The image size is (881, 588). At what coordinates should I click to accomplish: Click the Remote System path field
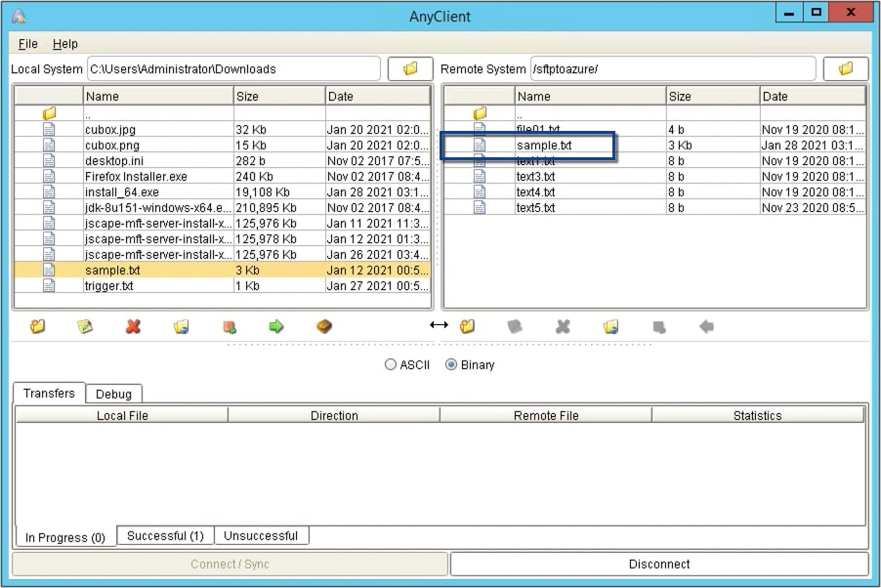(x=674, y=68)
